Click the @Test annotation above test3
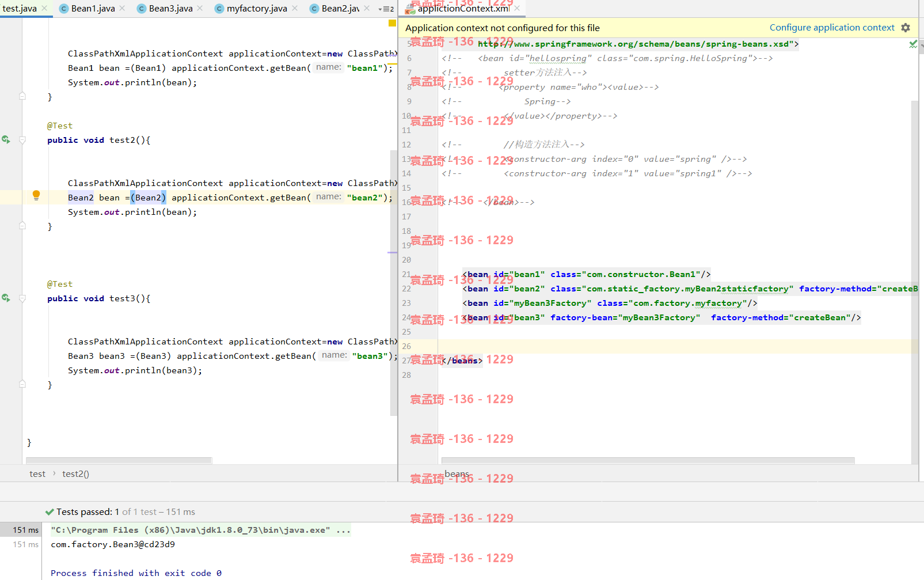924x580 pixels. point(60,284)
